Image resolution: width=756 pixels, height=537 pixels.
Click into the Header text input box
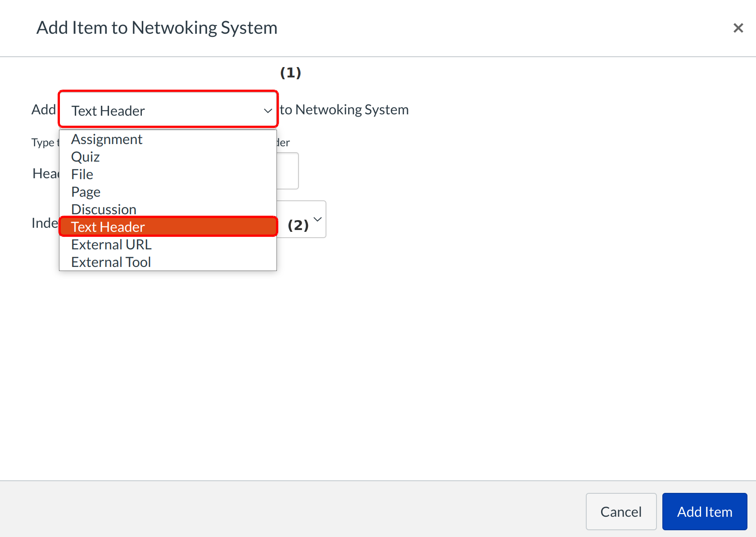click(x=288, y=171)
